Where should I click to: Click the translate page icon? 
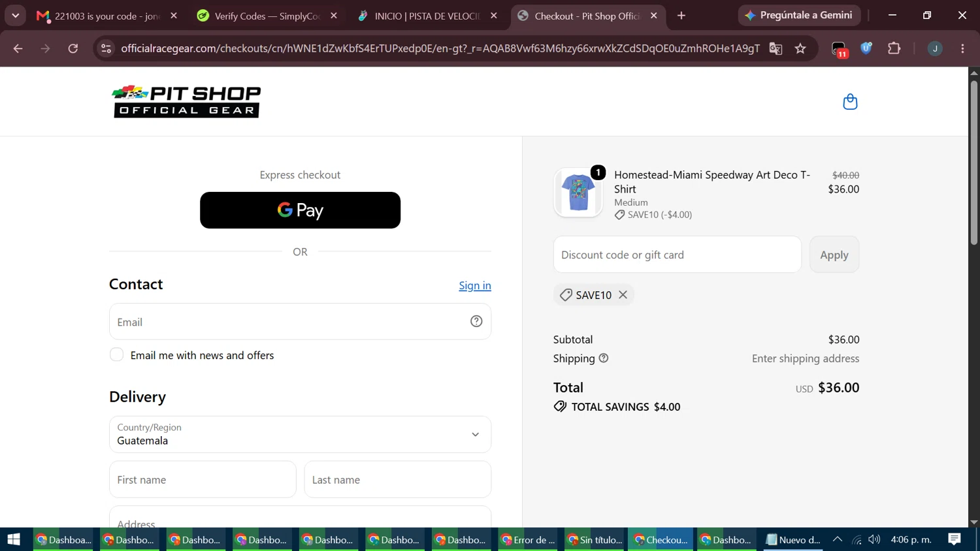click(x=776, y=48)
